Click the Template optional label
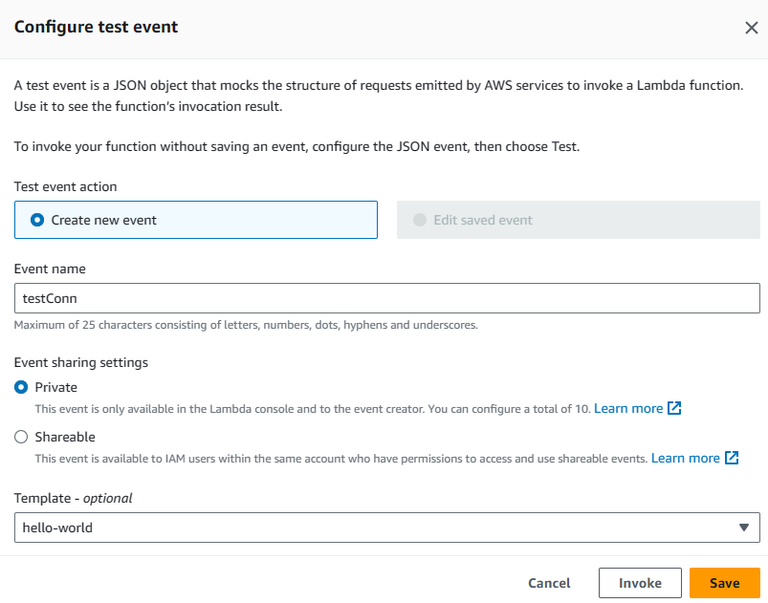 pyautogui.click(x=73, y=497)
